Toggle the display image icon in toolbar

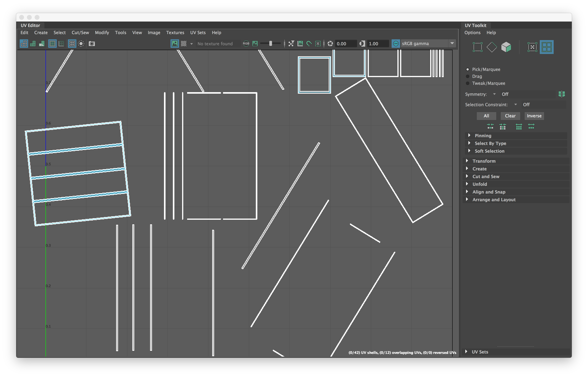click(x=174, y=44)
